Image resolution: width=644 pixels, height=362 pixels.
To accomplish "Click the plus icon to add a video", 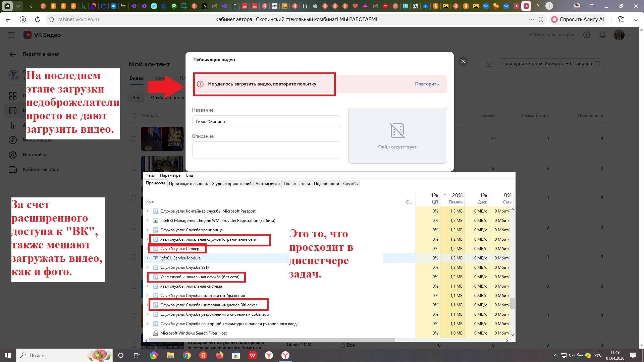I will coord(586,35).
